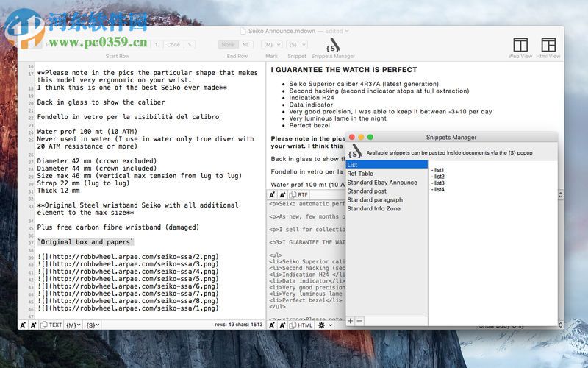Increase font size in the markdown editor pane
This screenshot has height=368, width=588.
(x=33, y=325)
